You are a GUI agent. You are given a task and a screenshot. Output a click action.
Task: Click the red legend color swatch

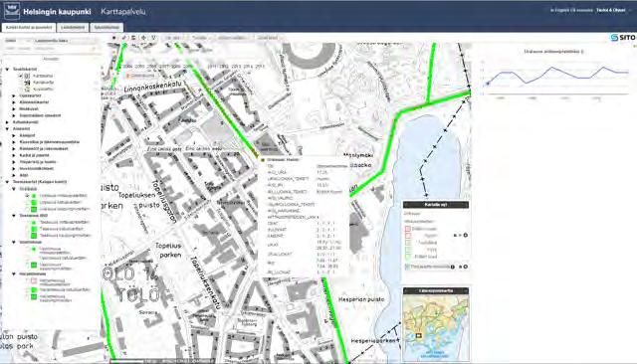click(407, 229)
